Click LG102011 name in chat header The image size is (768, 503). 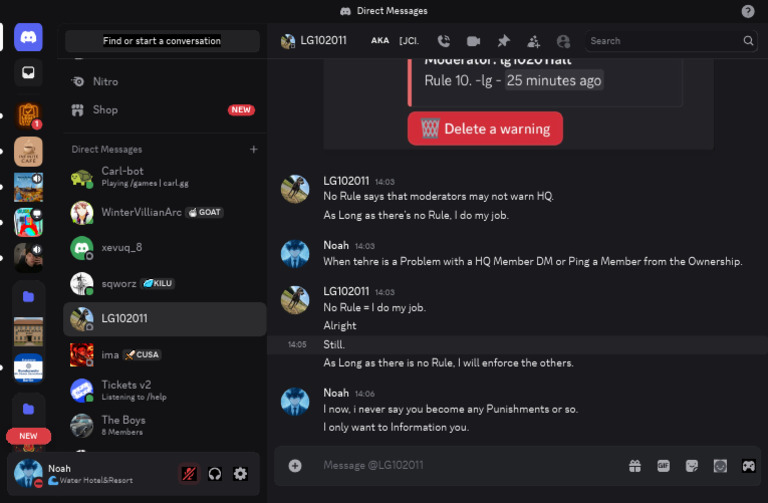pos(323,40)
